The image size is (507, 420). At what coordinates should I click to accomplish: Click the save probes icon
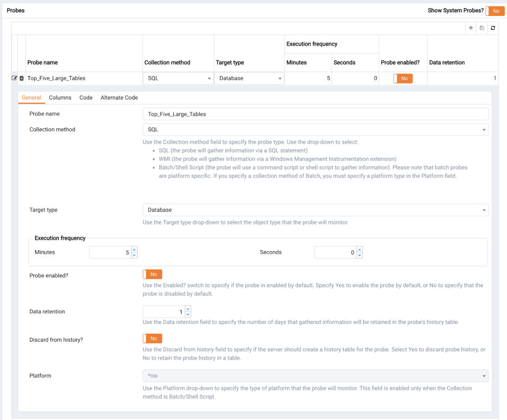pyautogui.click(x=482, y=28)
